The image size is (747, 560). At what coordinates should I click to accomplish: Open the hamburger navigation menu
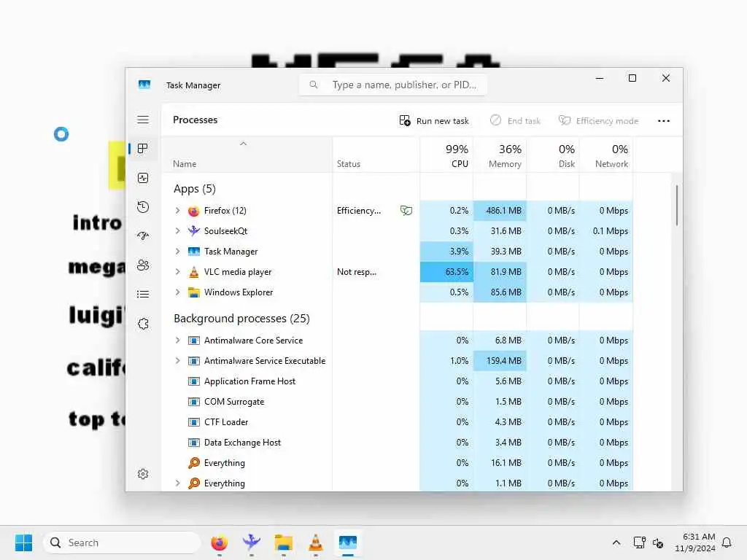click(143, 120)
